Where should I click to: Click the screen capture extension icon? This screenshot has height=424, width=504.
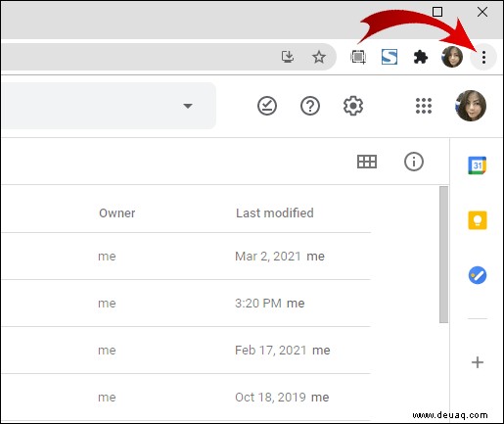(358, 57)
